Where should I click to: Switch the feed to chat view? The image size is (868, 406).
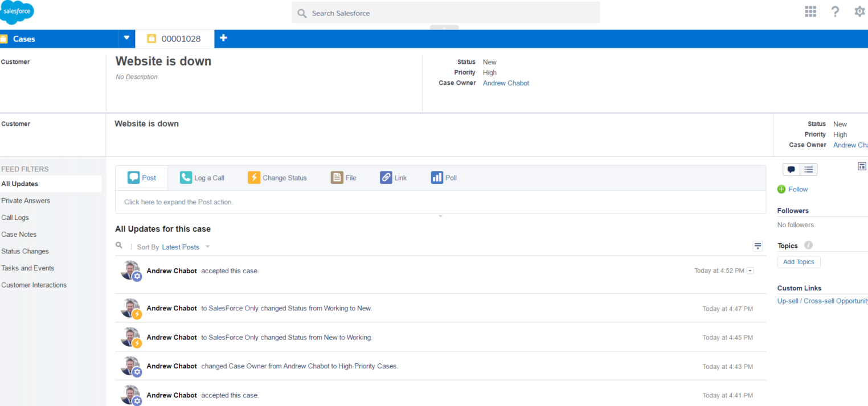(x=791, y=169)
